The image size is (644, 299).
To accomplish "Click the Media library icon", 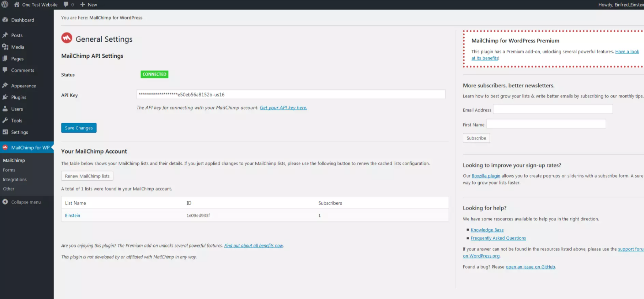I will (5, 47).
